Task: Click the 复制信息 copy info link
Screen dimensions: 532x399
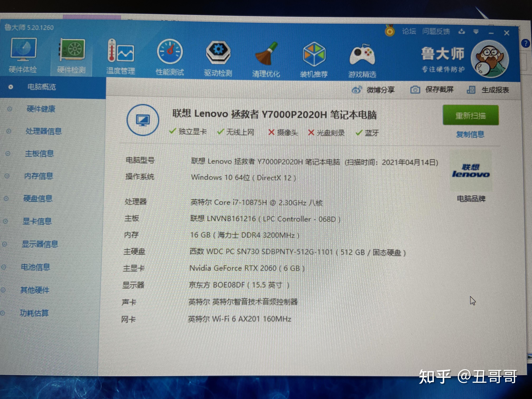Action: point(470,134)
